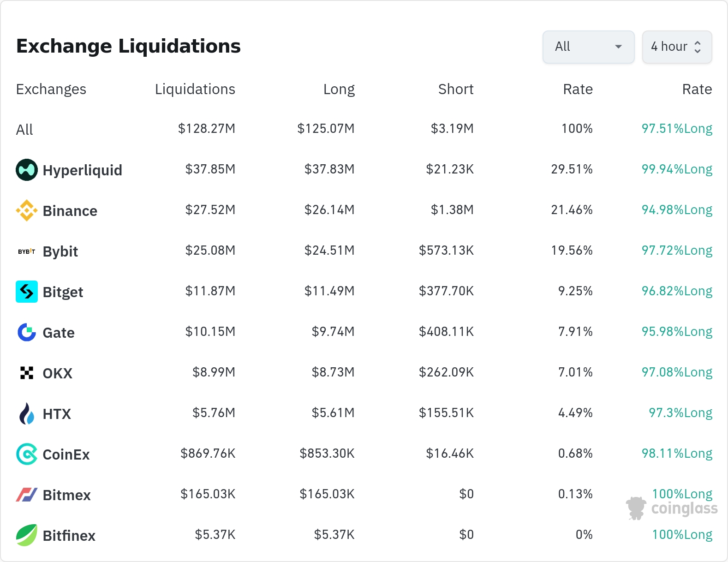Click the Hyperliquid exchange logo icon
Viewport: 728px width, 562px height.
(27, 170)
